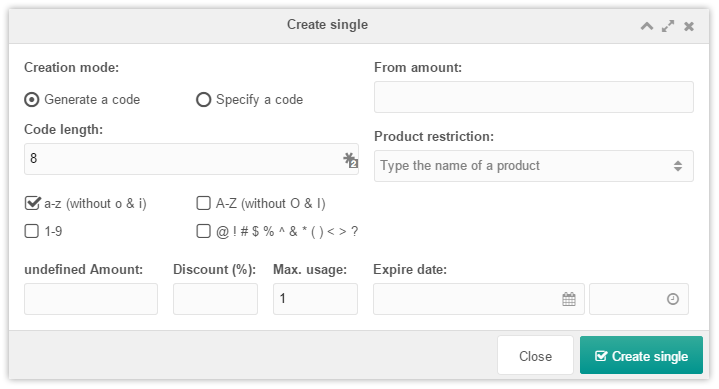The image size is (719, 389).
Task: Open the Product restriction dropdown arrows
Action: pyautogui.click(x=678, y=166)
